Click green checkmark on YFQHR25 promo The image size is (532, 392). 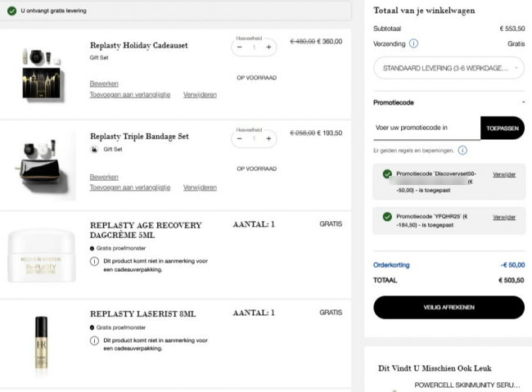pos(387,217)
